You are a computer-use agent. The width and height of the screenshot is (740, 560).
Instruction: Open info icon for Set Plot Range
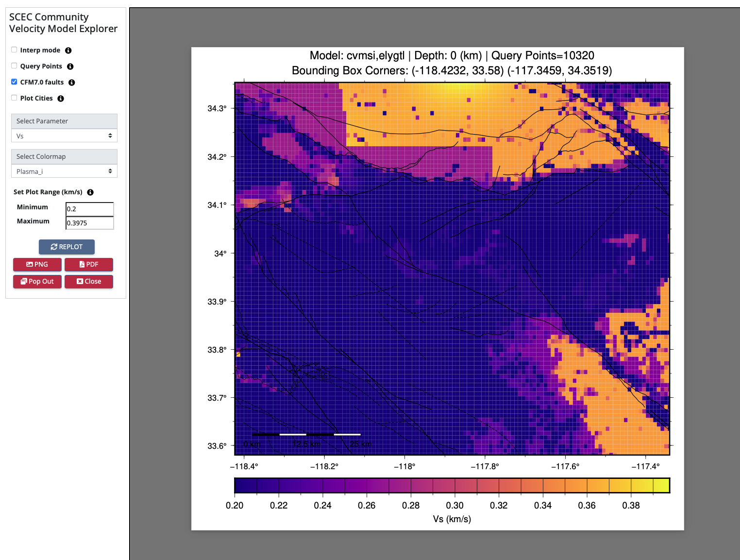pos(90,192)
